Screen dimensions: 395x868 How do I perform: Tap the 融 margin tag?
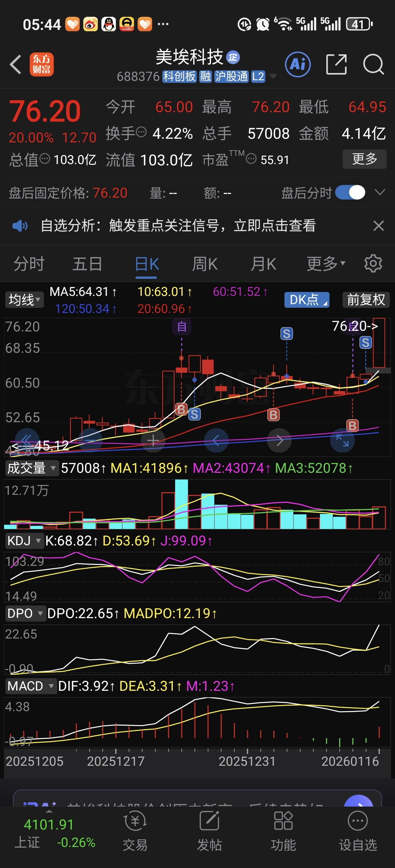[205, 77]
